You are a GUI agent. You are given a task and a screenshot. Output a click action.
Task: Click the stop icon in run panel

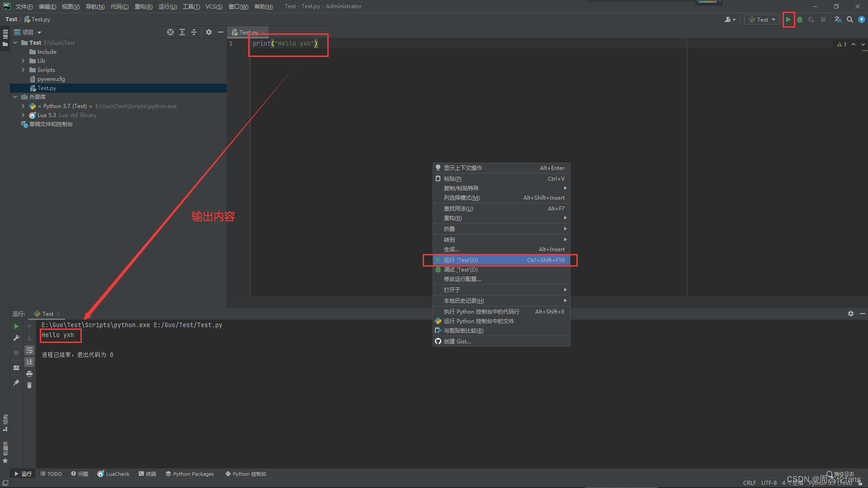pyautogui.click(x=16, y=352)
